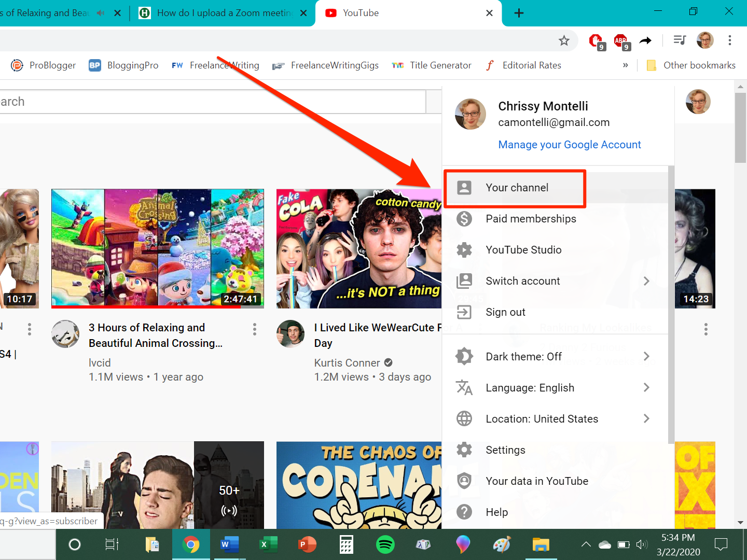Viewport: 747px width, 560px height.
Task: Show hidden system tray icons
Action: click(x=586, y=544)
